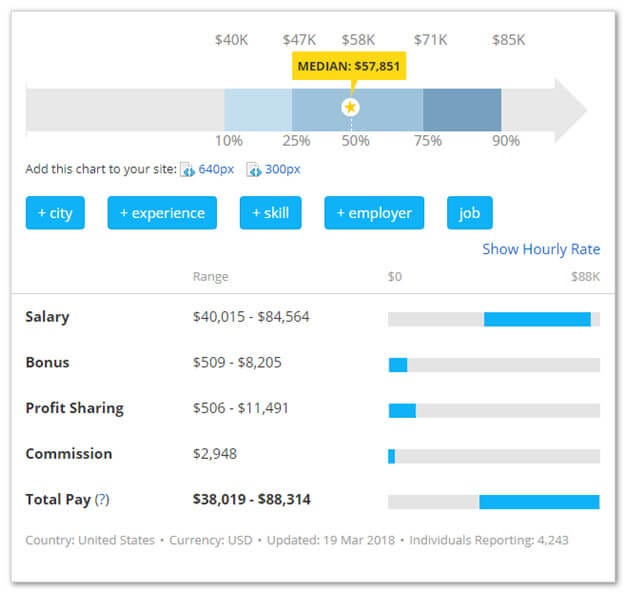The image size is (627, 594).
Task: Click the Currency: USD text
Action: point(211,540)
